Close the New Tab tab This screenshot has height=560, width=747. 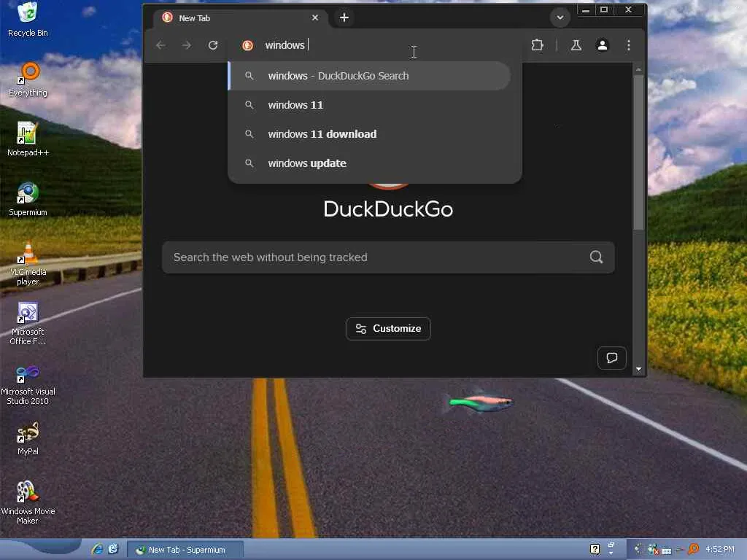[315, 17]
